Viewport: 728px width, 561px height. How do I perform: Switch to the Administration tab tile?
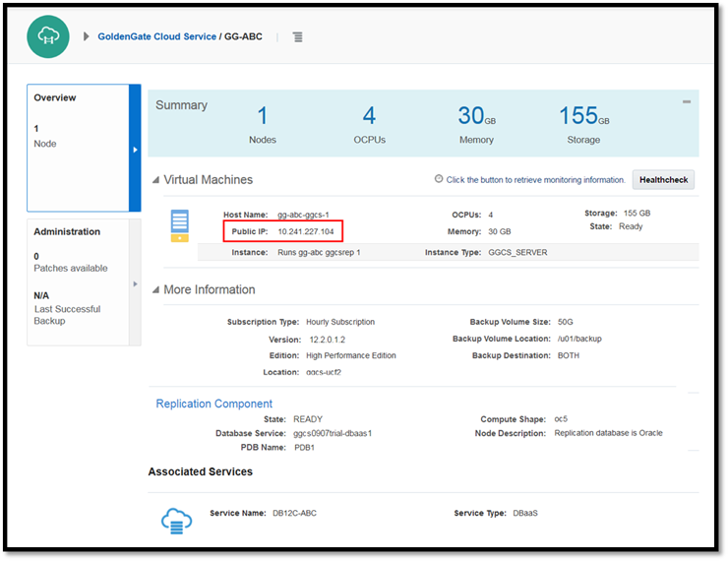click(77, 280)
